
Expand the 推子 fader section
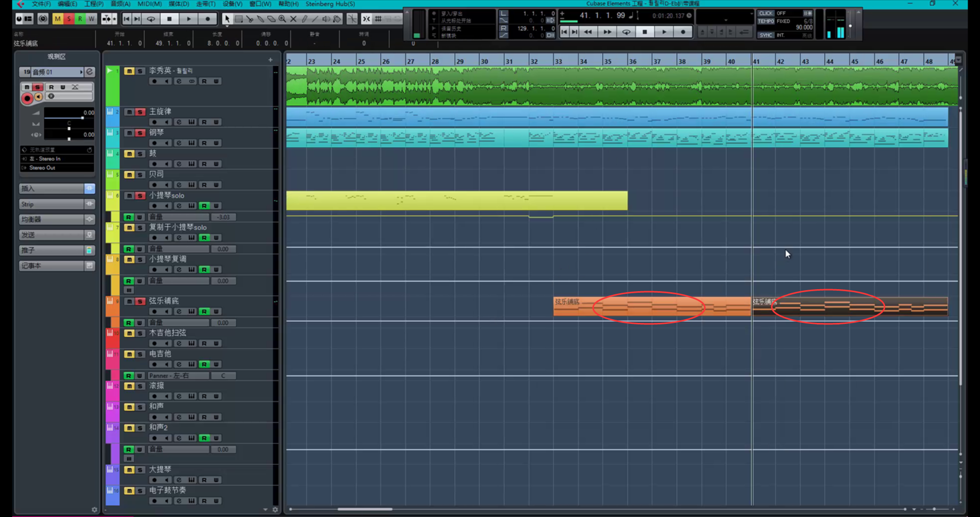[57, 250]
